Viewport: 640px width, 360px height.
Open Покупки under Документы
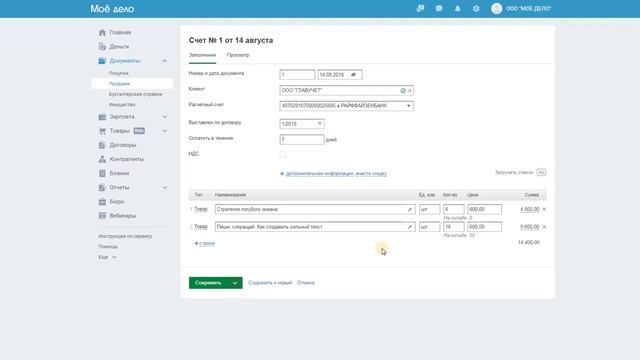(118, 73)
